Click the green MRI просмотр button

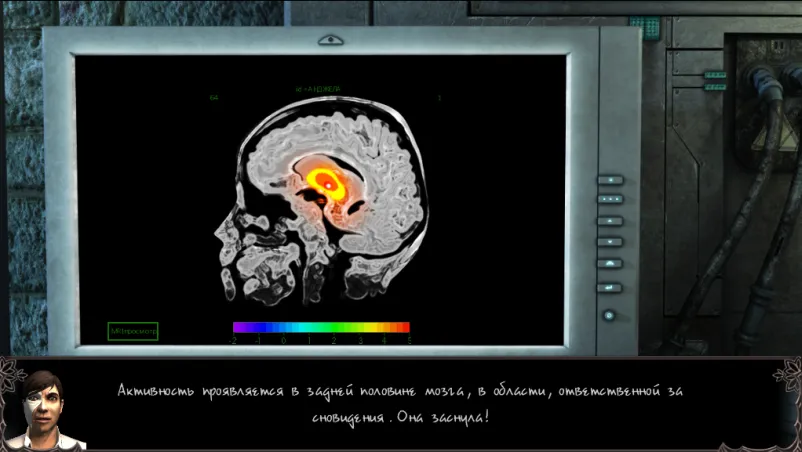tap(133, 331)
